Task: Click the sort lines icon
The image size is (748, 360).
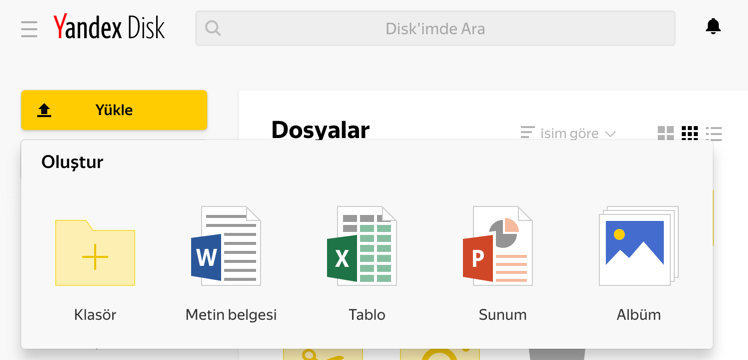Action: click(x=527, y=133)
